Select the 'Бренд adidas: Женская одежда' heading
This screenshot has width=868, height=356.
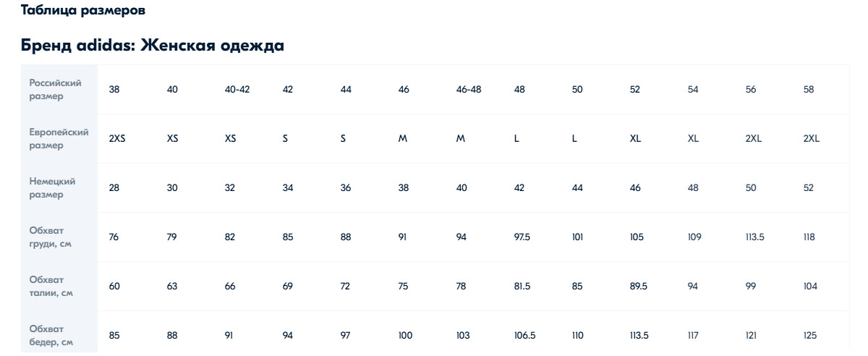coord(153,46)
